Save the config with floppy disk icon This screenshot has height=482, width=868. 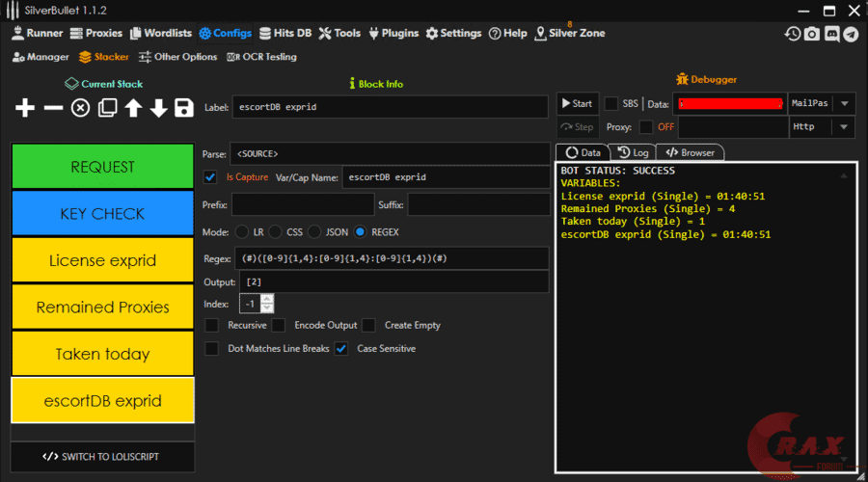pyautogui.click(x=184, y=108)
